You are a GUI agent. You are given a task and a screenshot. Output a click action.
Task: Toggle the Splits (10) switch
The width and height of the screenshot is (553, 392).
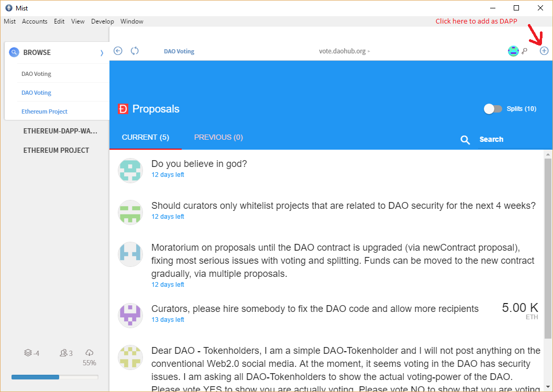[493, 109]
